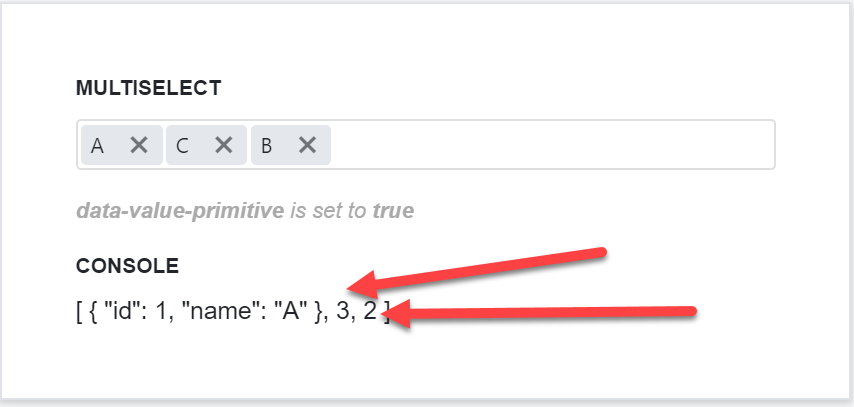Click the opening bracket of console array
Screen dimensions: 854x407
tap(79, 314)
